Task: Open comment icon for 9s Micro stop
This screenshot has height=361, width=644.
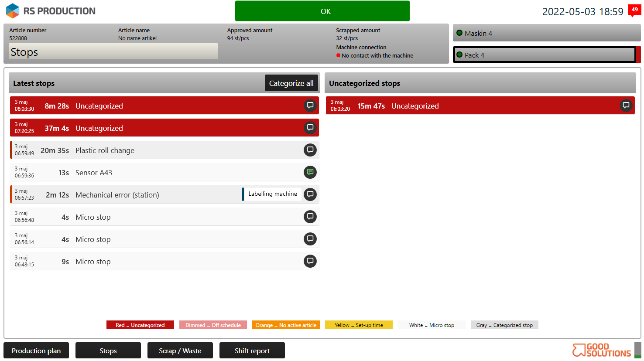Action: click(310, 261)
